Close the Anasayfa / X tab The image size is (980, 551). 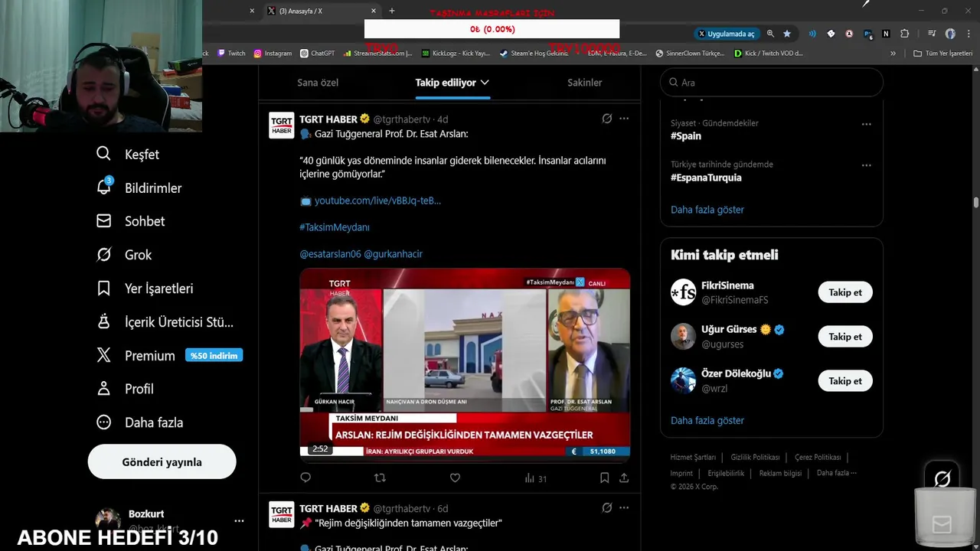pyautogui.click(x=374, y=11)
